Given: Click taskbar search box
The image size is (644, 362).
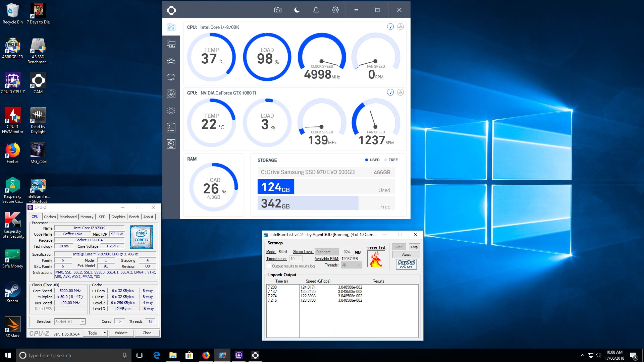Looking at the screenshot, I should coord(73,355).
